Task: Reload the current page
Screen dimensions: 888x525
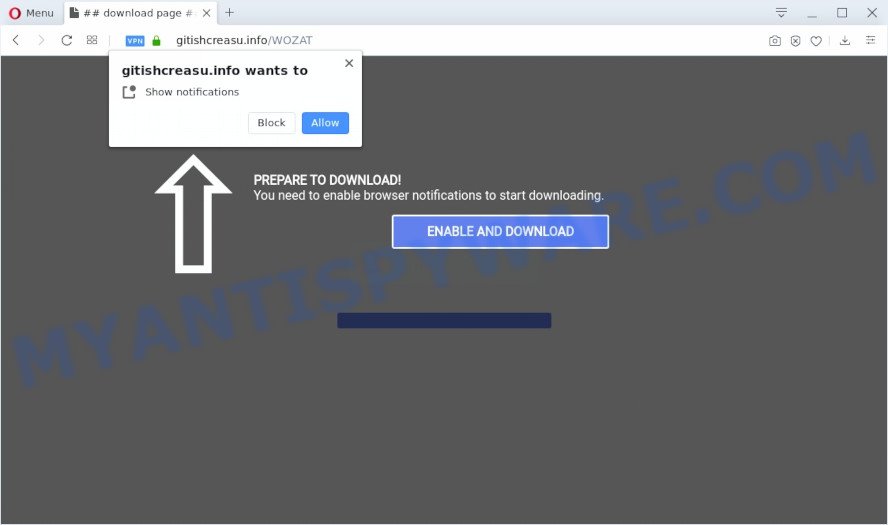Action: coord(66,40)
